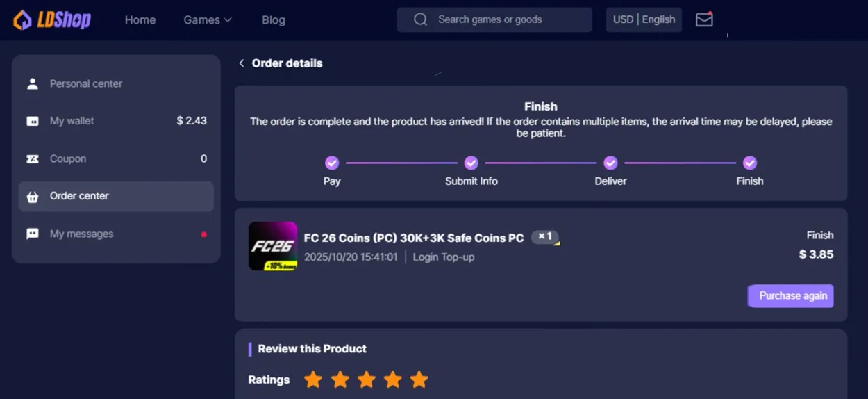Expand the Games dropdown menu

(207, 19)
